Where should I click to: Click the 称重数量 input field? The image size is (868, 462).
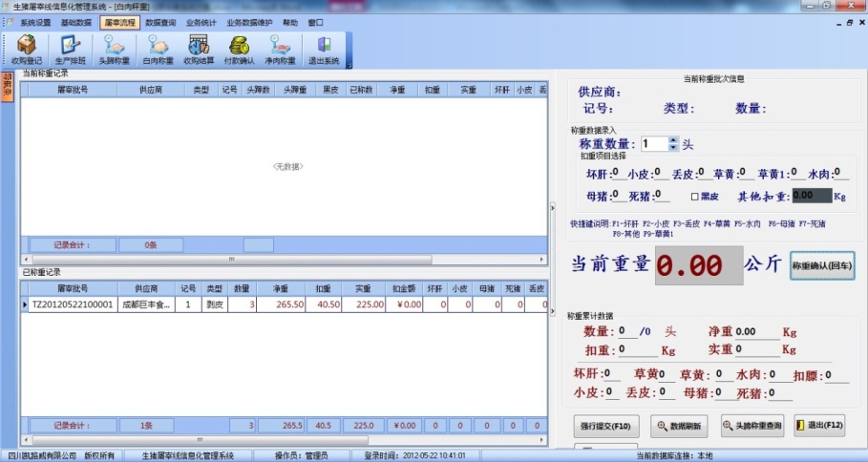pyautogui.click(x=654, y=144)
